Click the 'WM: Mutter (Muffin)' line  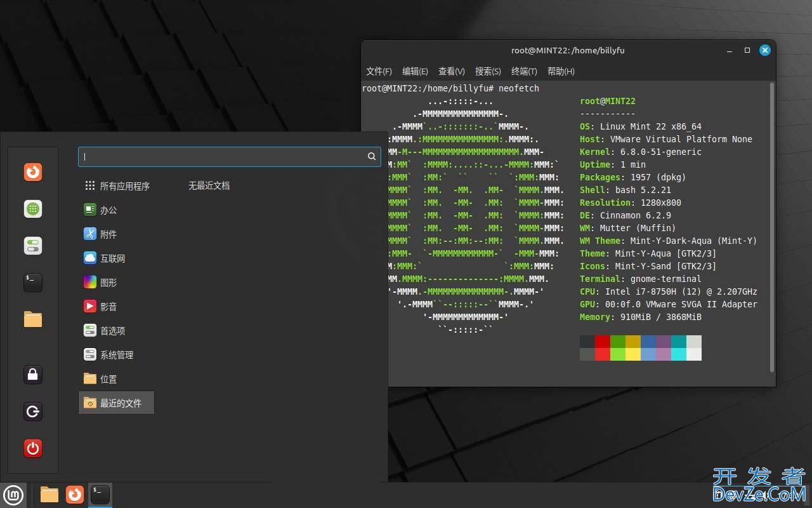[628, 228]
